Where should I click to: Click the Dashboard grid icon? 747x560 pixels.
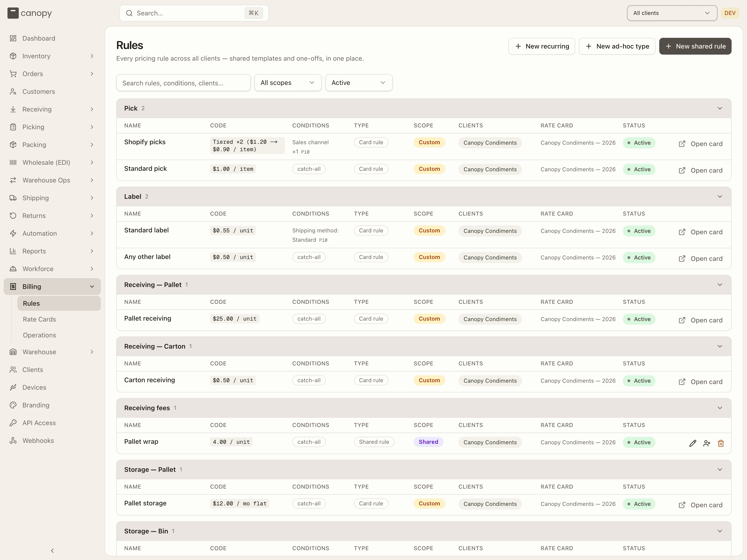pos(13,38)
